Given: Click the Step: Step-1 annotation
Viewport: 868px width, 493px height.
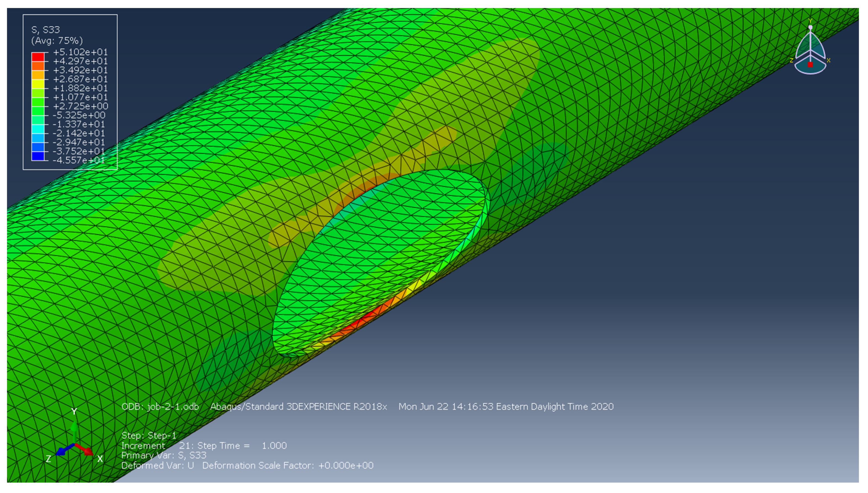Looking at the screenshot, I should click(149, 435).
